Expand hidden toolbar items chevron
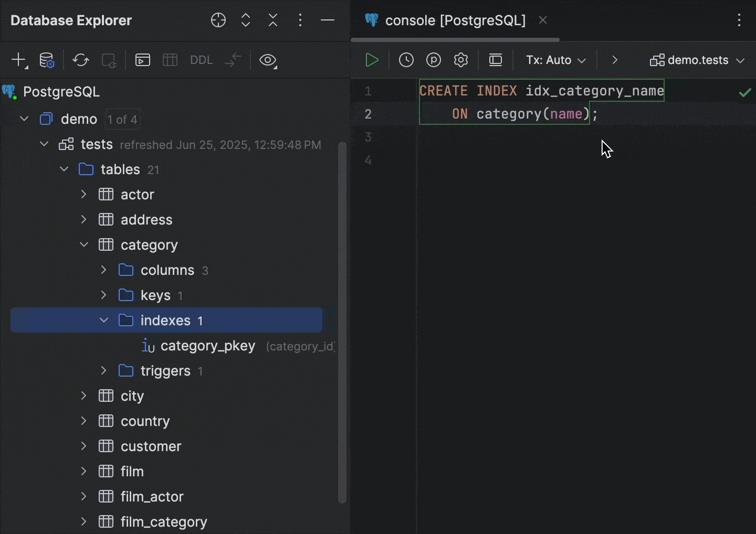Viewport: 756px width, 534px height. click(615, 60)
